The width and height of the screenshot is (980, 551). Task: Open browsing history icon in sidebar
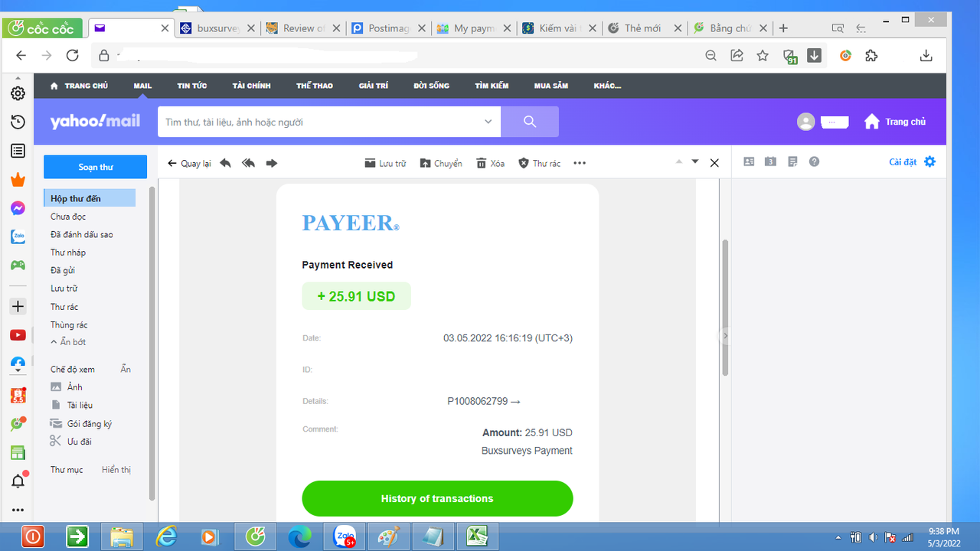point(18,122)
